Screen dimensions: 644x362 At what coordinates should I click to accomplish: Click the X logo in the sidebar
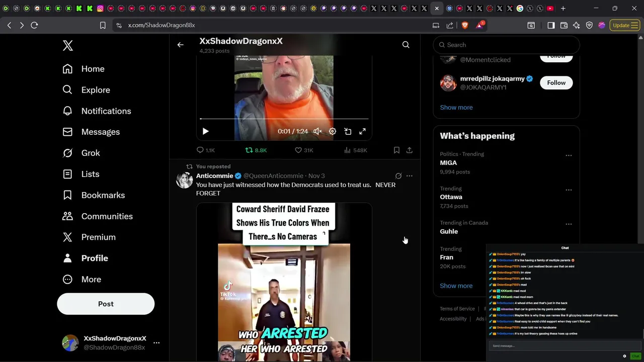(68, 45)
